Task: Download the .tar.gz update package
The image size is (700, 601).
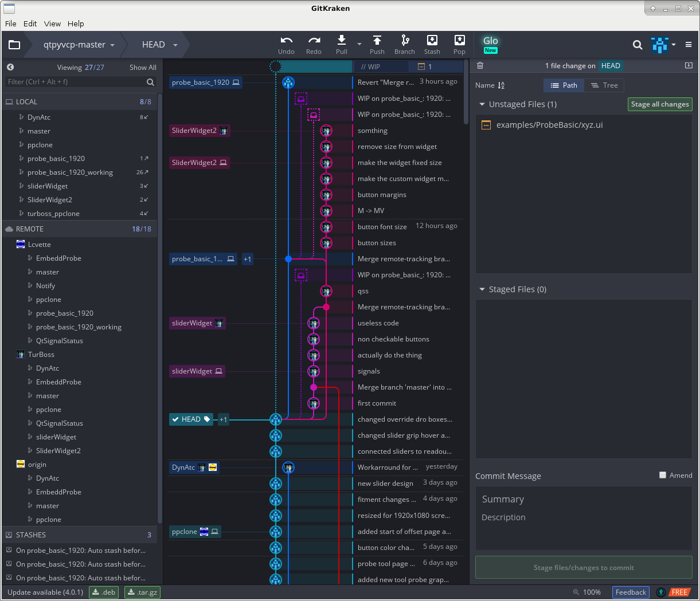Action: click(142, 592)
